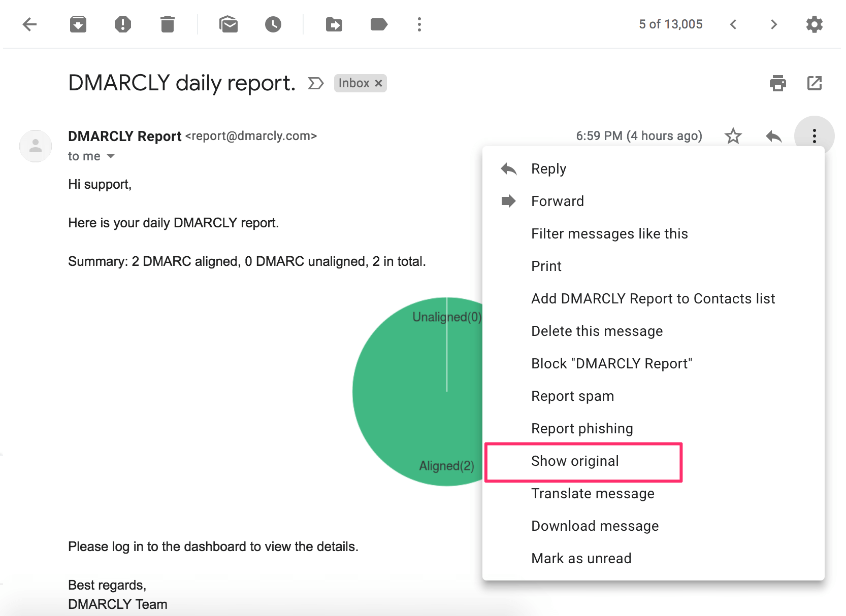Go back to the inbox with the arrow
The image size is (846, 616).
pos(30,24)
